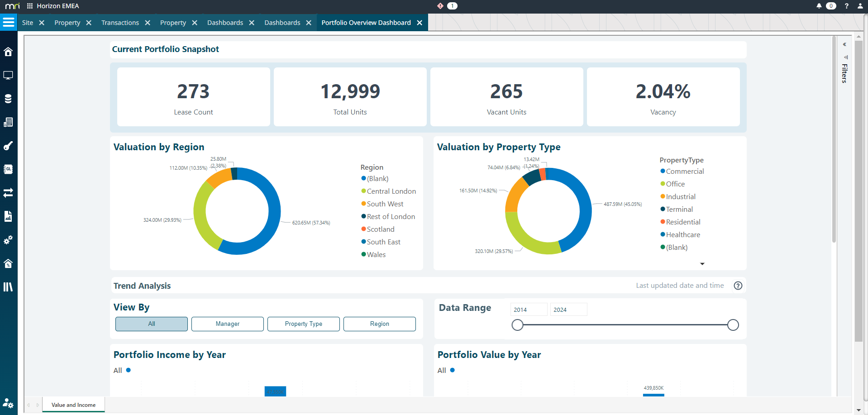Select the Key icon in the left sidebar
This screenshot has width=868, height=415.
tap(8, 146)
